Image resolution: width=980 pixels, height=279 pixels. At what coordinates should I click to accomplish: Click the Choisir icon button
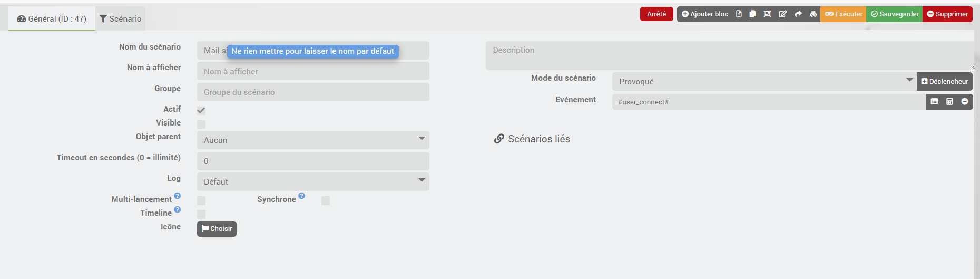click(217, 229)
